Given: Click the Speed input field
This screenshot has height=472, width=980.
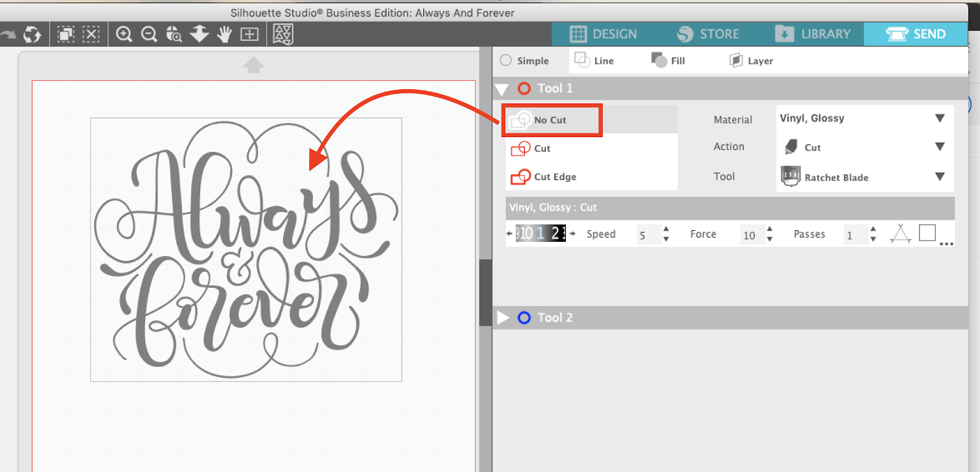Looking at the screenshot, I should (649, 234).
